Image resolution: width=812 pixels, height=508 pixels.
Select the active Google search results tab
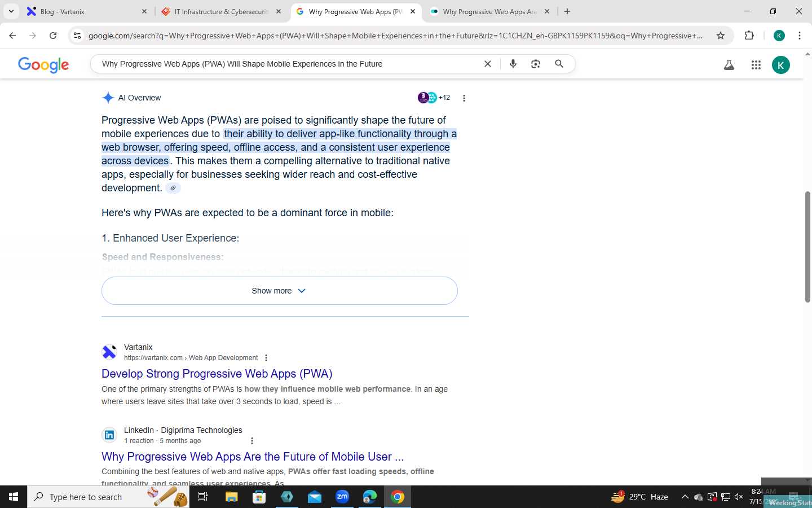tap(356, 11)
